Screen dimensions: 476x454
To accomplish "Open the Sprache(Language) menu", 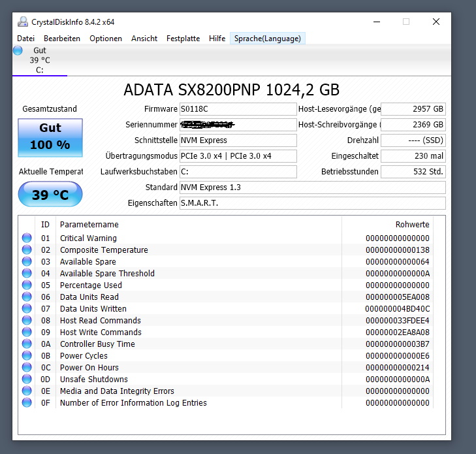I will coord(268,39).
